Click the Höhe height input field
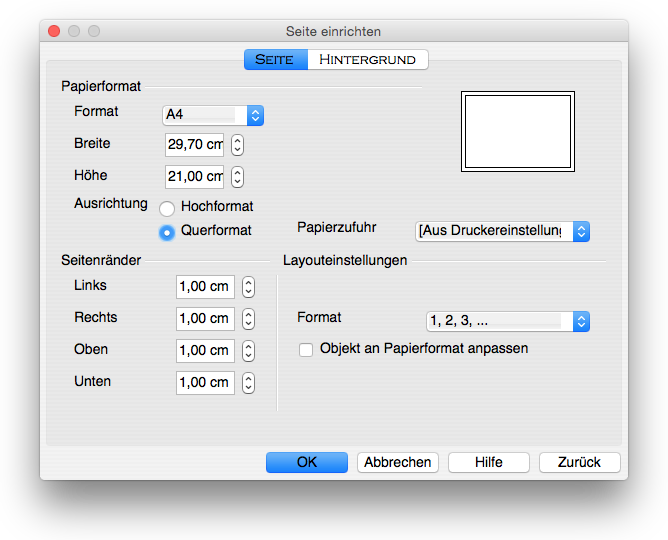 click(194, 177)
